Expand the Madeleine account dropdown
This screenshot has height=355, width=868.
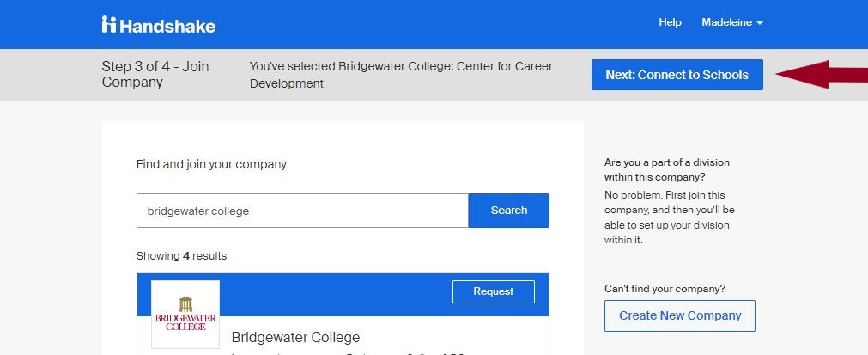pos(732,22)
